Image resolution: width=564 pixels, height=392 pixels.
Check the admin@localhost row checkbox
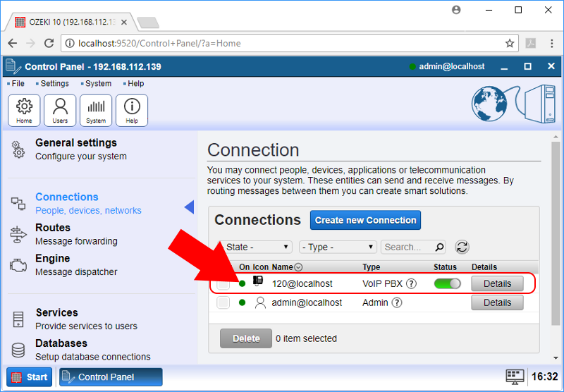[223, 302]
